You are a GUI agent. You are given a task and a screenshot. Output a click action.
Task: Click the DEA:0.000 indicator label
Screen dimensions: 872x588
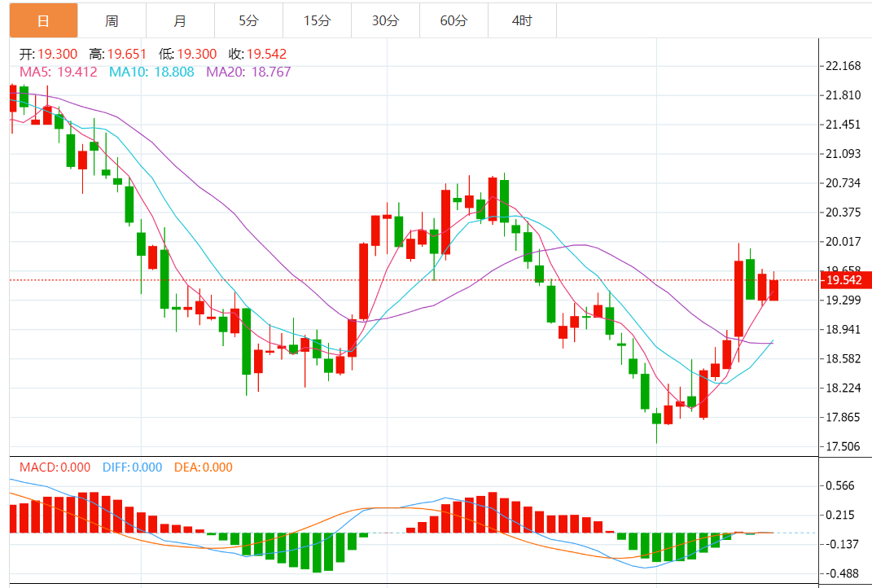click(x=204, y=467)
